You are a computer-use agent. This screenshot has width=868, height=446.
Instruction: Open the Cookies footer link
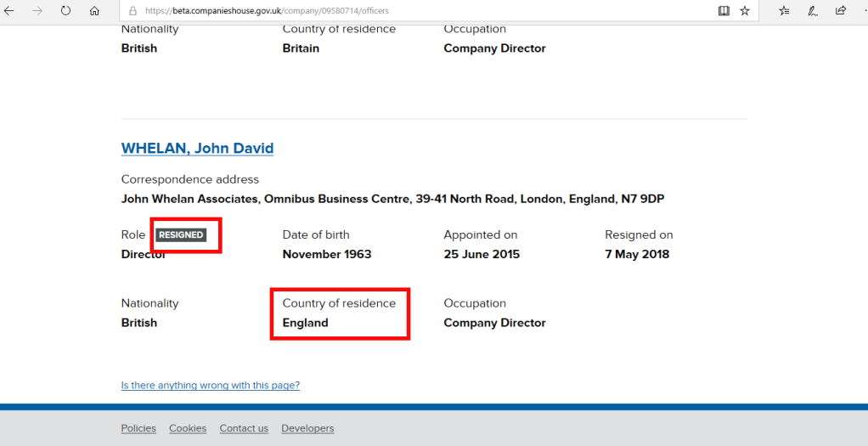click(188, 428)
